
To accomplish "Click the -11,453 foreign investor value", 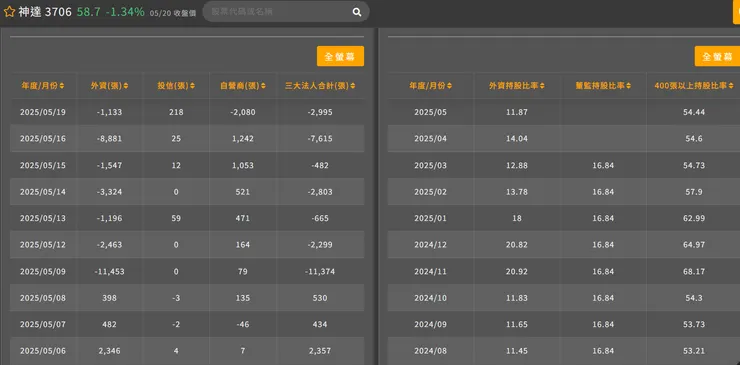I will click(x=109, y=272).
